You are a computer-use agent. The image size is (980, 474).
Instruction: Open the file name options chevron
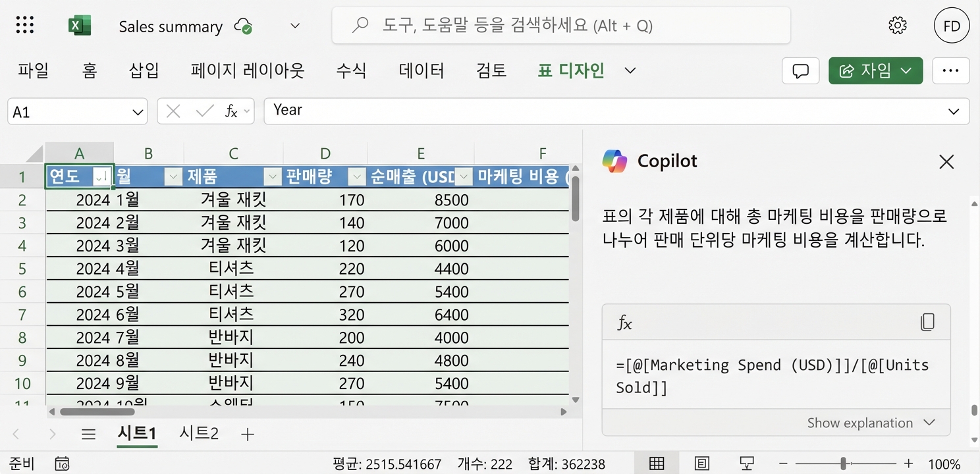pos(295,26)
